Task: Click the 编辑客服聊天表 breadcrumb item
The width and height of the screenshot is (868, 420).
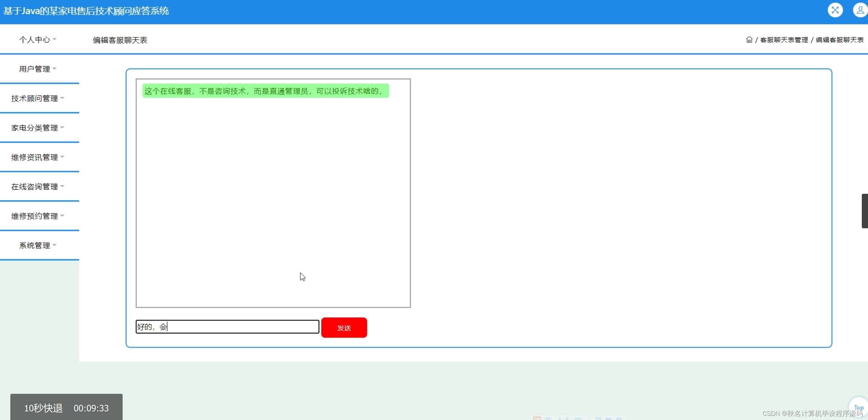Action: 839,40
